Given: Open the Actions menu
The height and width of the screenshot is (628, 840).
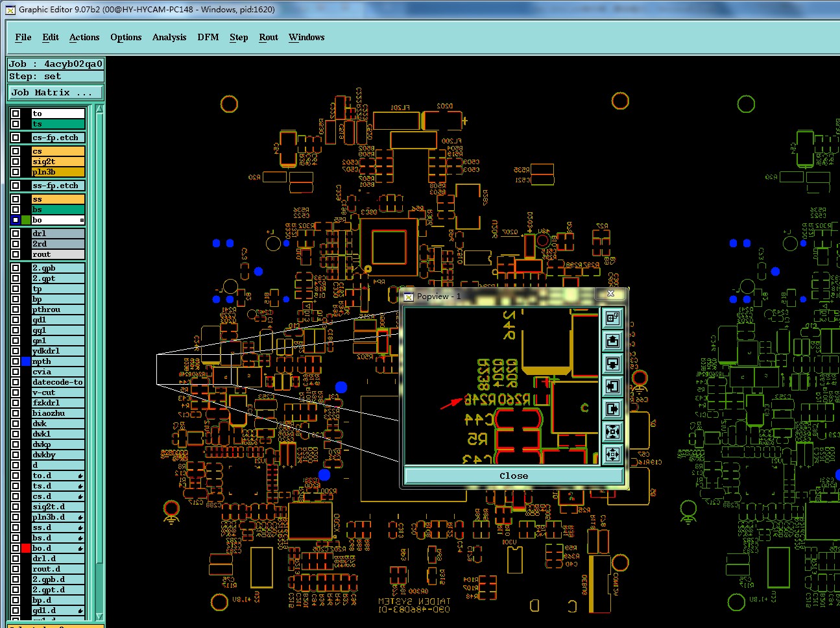Looking at the screenshot, I should [x=84, y=38].
